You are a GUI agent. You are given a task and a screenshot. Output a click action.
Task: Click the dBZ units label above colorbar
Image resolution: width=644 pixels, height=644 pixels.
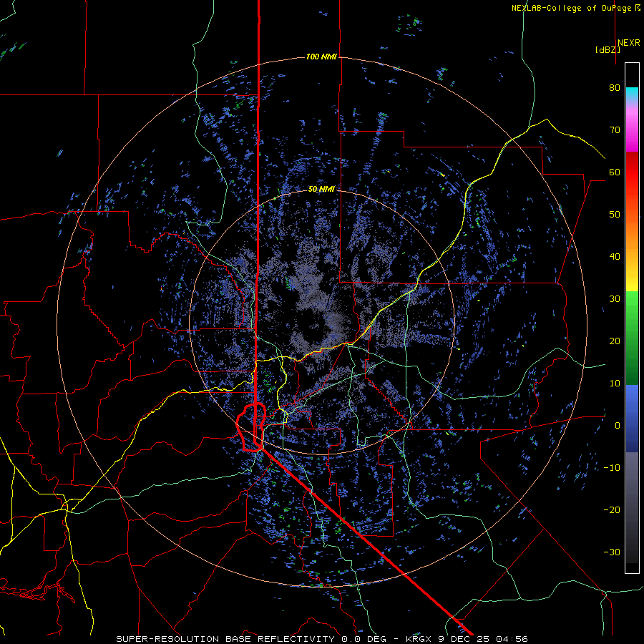[608, 50]
